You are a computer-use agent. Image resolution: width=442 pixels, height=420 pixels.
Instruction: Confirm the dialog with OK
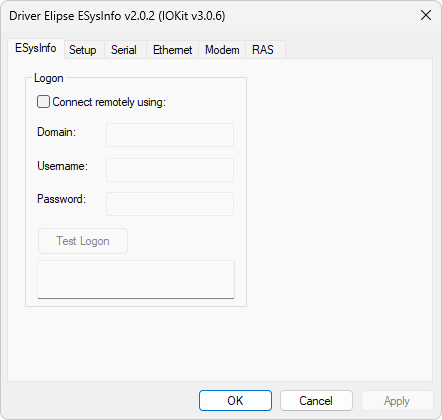tap(235, 400)
